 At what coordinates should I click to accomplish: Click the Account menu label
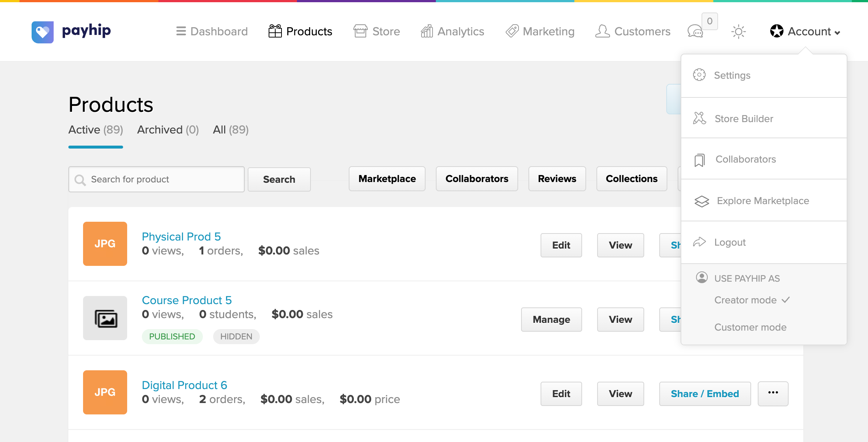pyautogui.click(x=809, y=32)
